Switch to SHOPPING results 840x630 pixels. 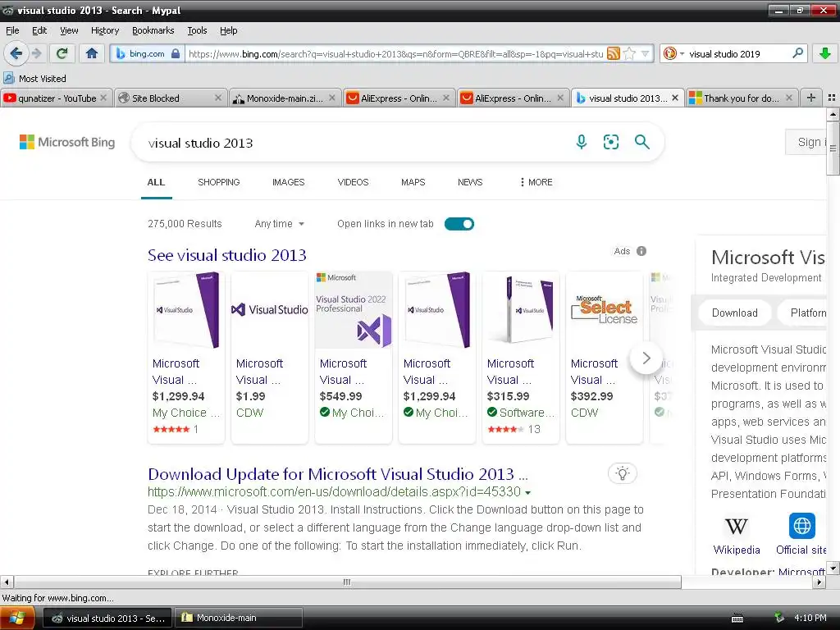(x=218, y=182)
